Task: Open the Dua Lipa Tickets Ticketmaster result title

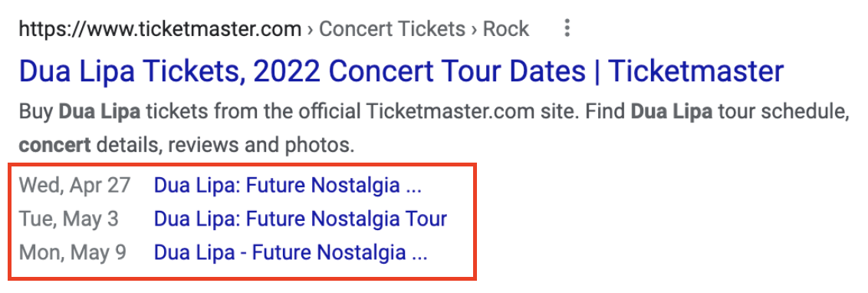Action: click(x=401, y=72)
